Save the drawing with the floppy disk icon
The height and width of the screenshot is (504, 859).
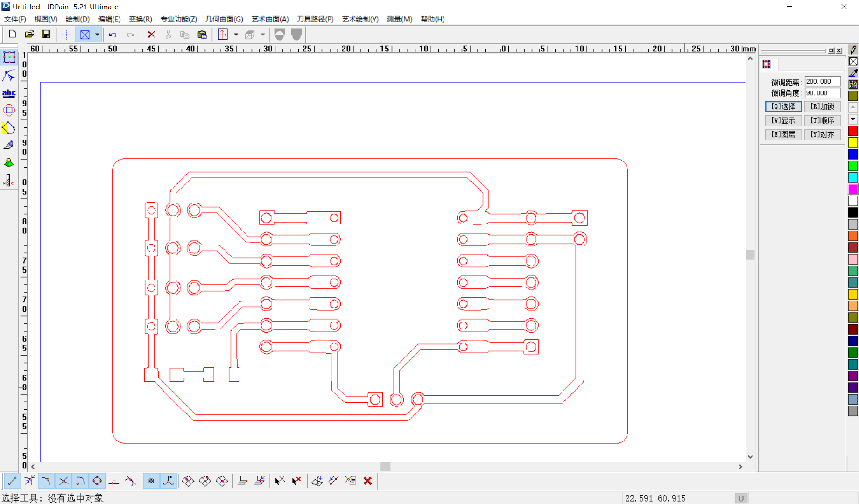46,34
